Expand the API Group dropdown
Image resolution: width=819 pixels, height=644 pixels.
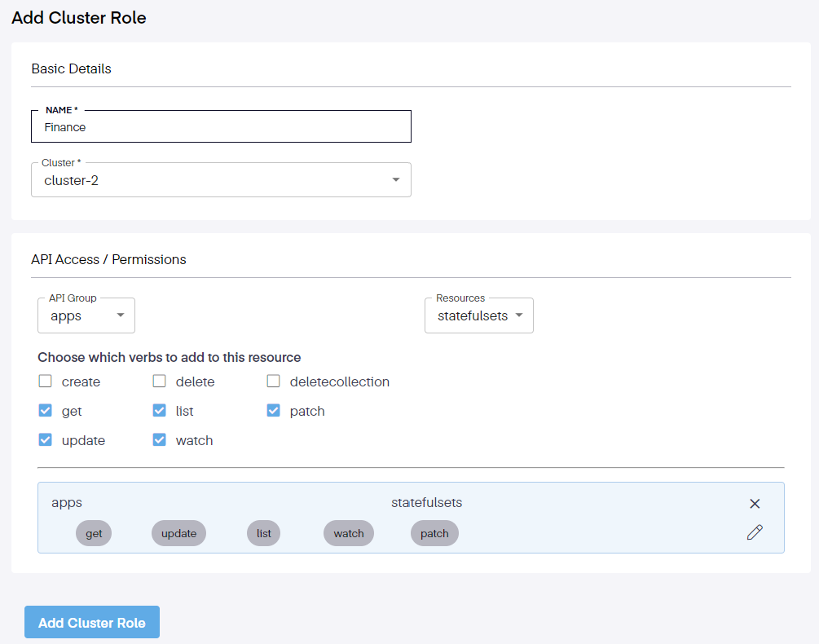coord(86,316)
